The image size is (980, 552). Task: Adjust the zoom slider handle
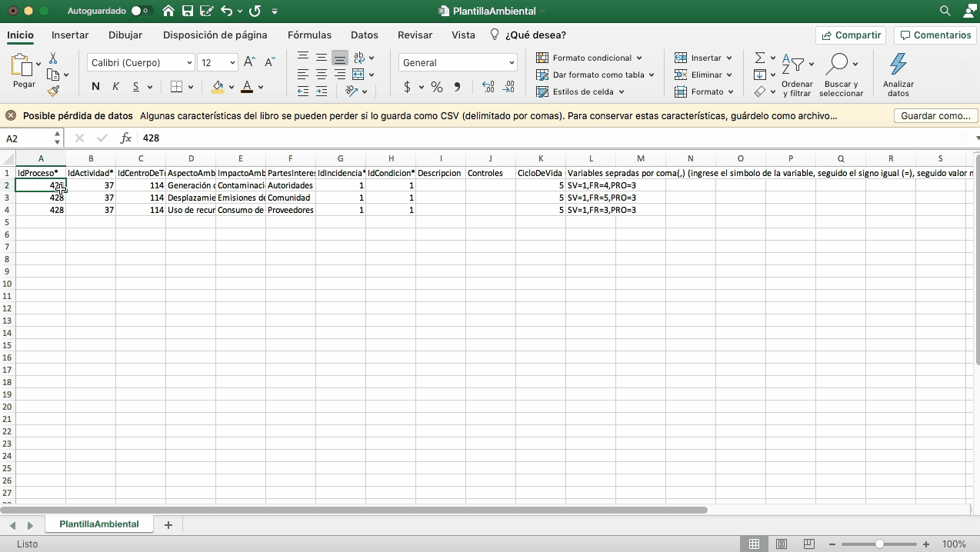[x=879, y=544]
